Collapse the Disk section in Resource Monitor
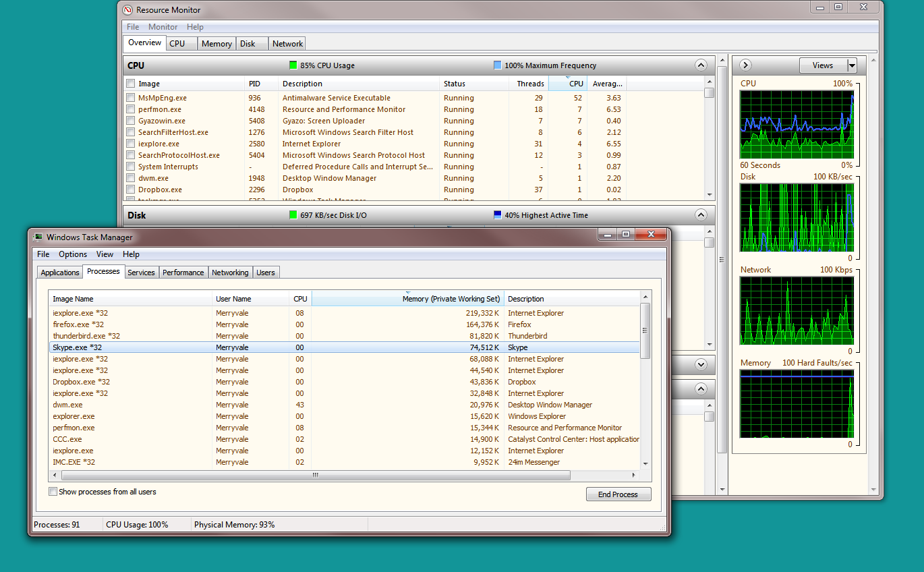 click(x=701, y=215)
